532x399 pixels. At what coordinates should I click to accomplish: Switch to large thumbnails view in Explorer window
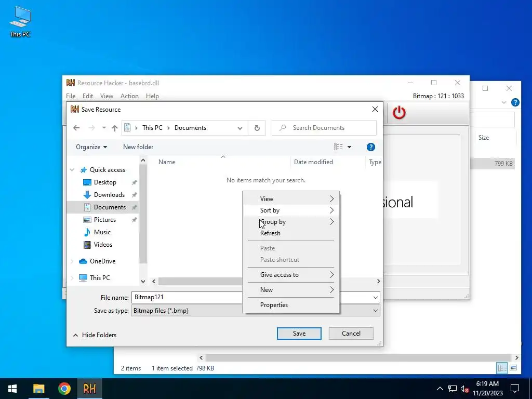click(x=513, y=368)
